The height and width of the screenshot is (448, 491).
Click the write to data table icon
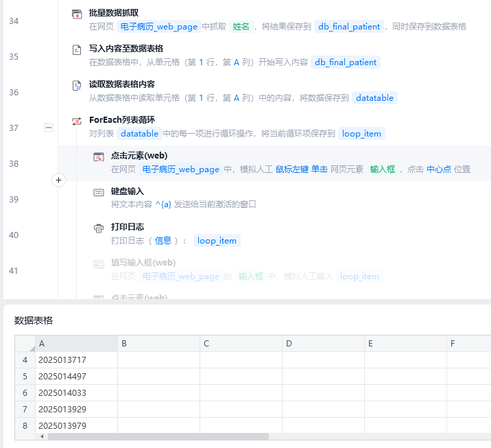coord(77,49)
